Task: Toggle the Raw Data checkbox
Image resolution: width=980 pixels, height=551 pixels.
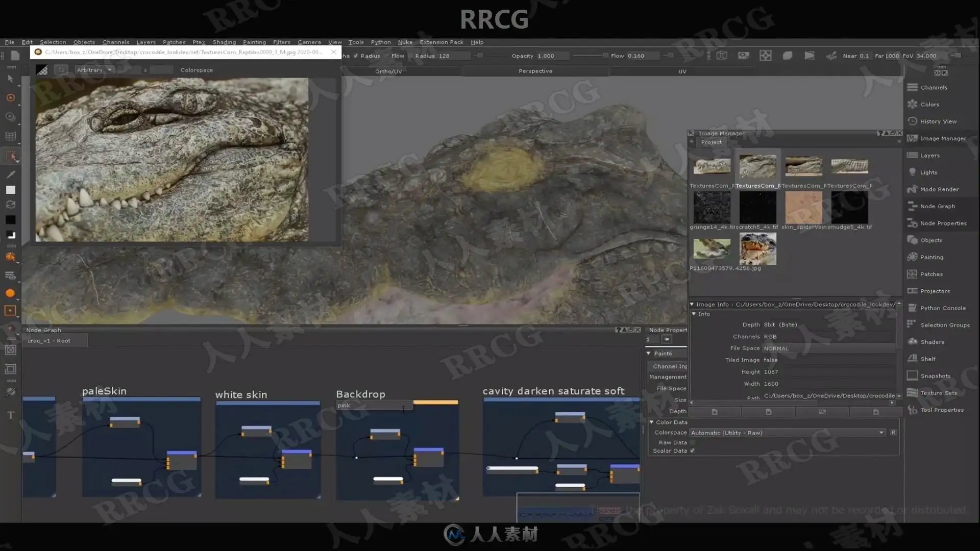Action: tap(693, 442)
